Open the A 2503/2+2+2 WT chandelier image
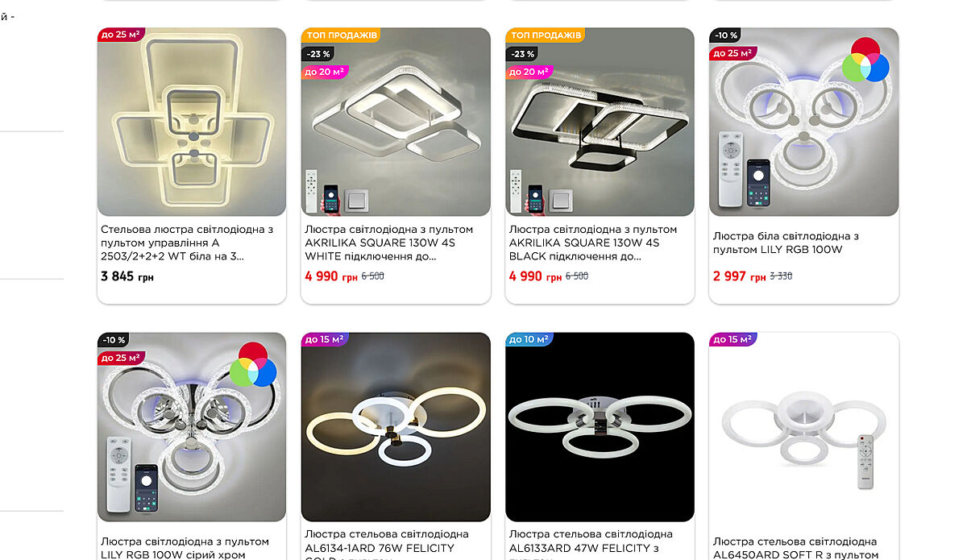The height and width of the screenshot is (560, 967). tap(192, 122)
